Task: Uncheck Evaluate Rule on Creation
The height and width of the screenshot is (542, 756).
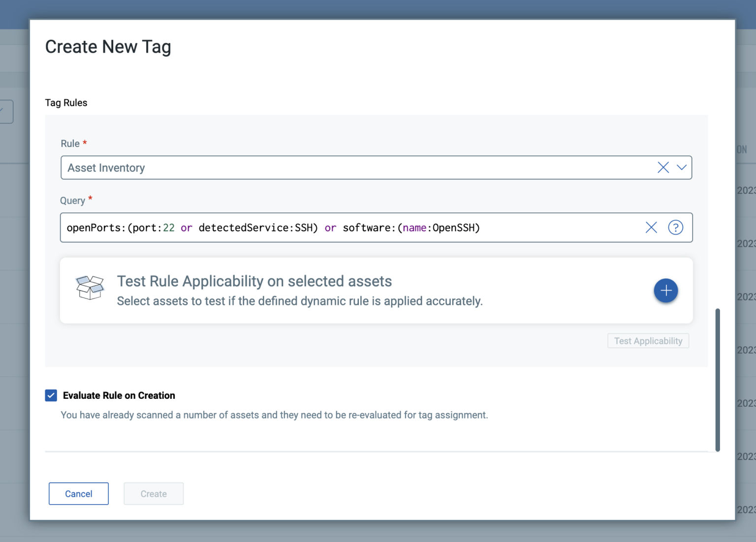Action: [51, 395]
